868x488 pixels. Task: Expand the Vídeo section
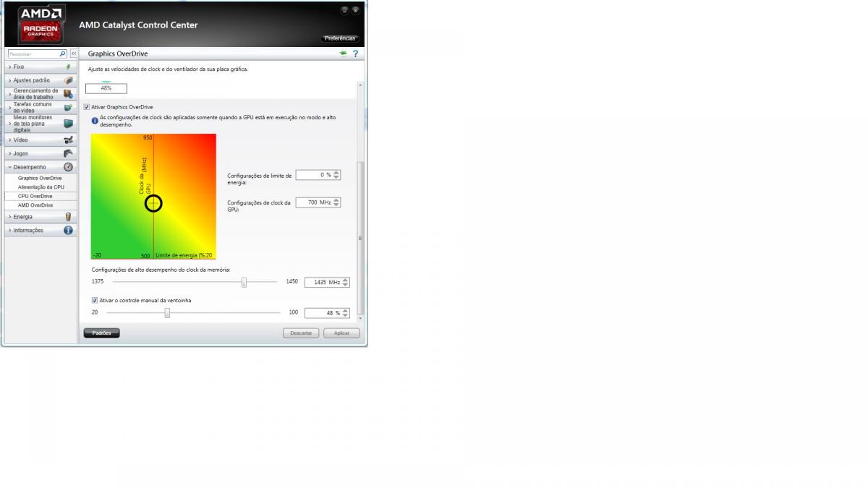40,140
